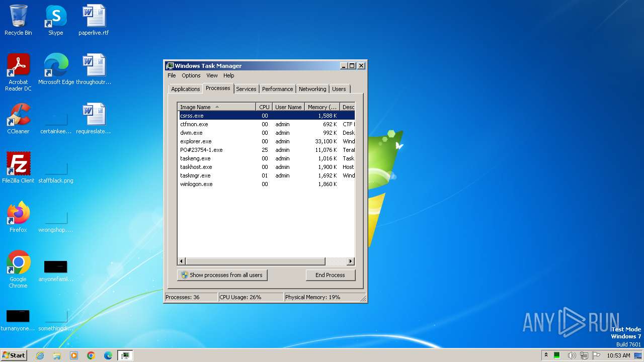This screenshot has width=644, height=362.
Task: Show hidden tray icons arrow
Action: point(546,355)
